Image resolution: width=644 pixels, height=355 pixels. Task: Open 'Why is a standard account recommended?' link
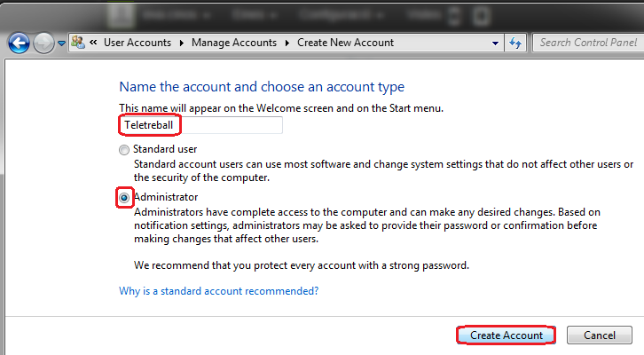coord(218,291)
